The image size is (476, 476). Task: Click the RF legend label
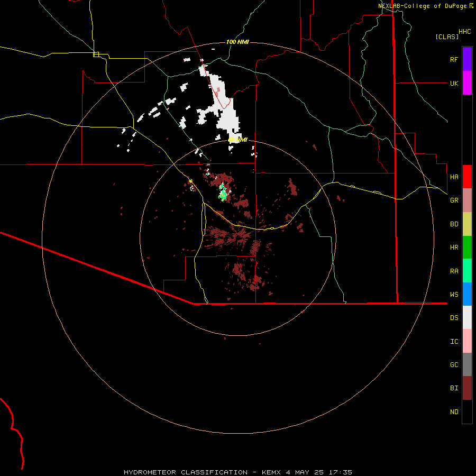tap(454, 59)
